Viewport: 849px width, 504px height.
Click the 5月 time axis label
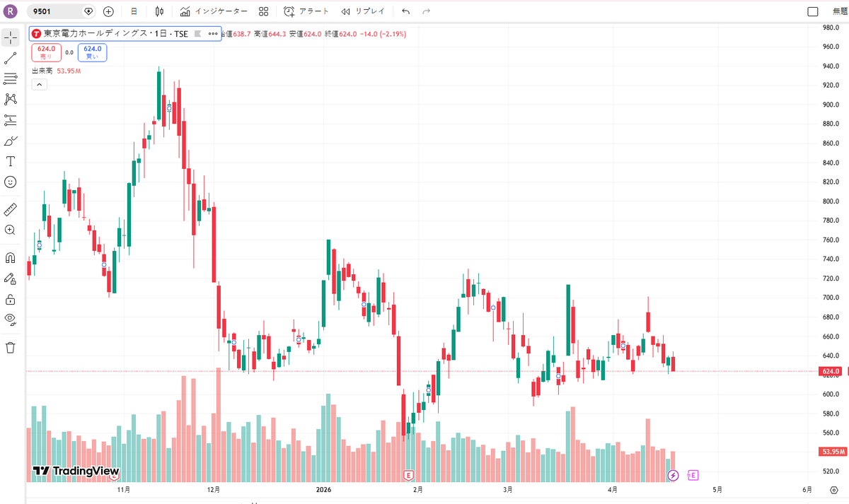717,489
